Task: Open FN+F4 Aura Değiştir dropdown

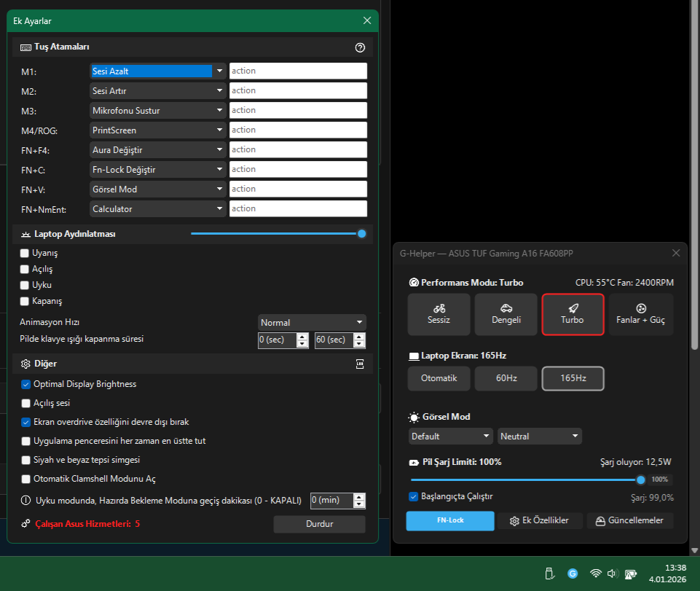Action: click(x=157, y=149)
